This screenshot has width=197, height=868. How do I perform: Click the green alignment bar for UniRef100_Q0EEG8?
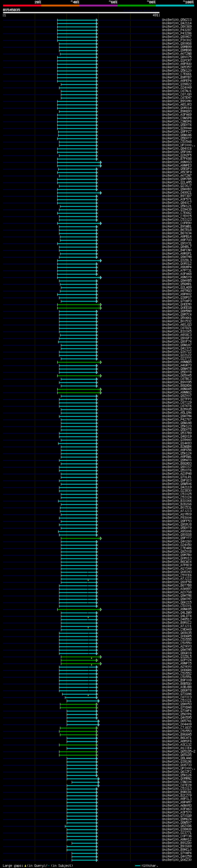coord(79,308)
